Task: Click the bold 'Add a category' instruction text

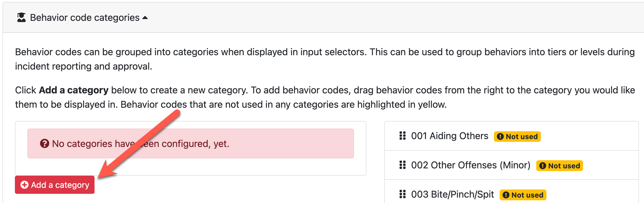Action: coord(74,90)
